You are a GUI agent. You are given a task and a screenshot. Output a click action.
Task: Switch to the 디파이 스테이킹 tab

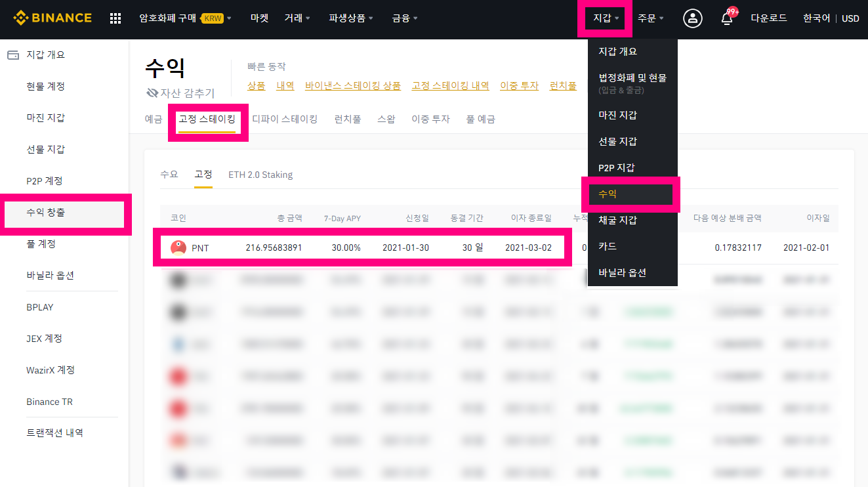tap(285, 119)
